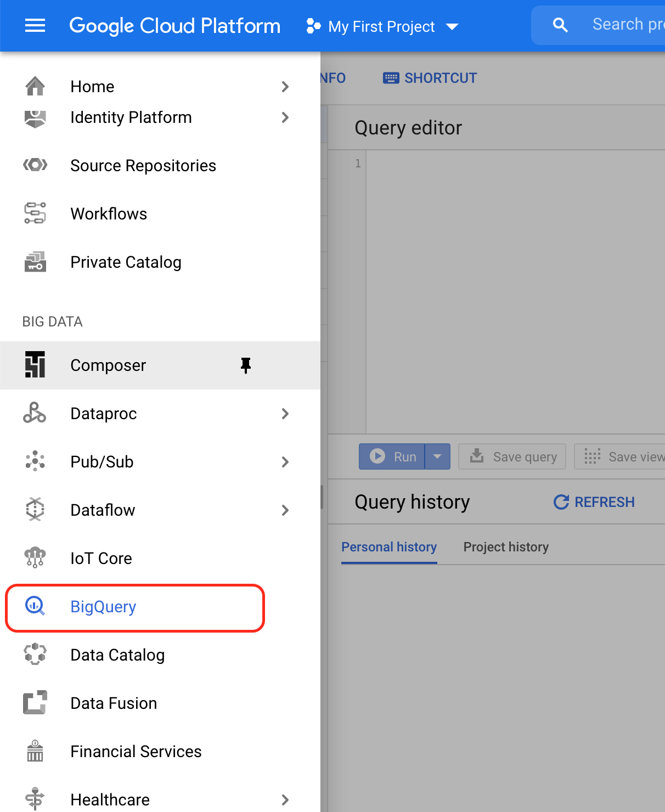Click the Pub/Sub label
The height and width of the screenshot is (812, 665).
click(102, 462)
